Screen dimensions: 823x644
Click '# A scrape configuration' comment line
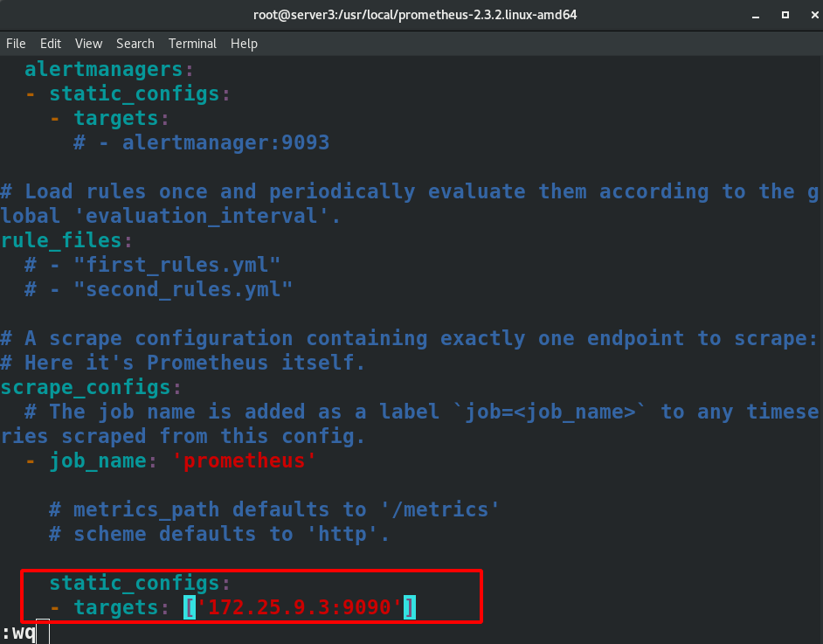tap(410, 338)
